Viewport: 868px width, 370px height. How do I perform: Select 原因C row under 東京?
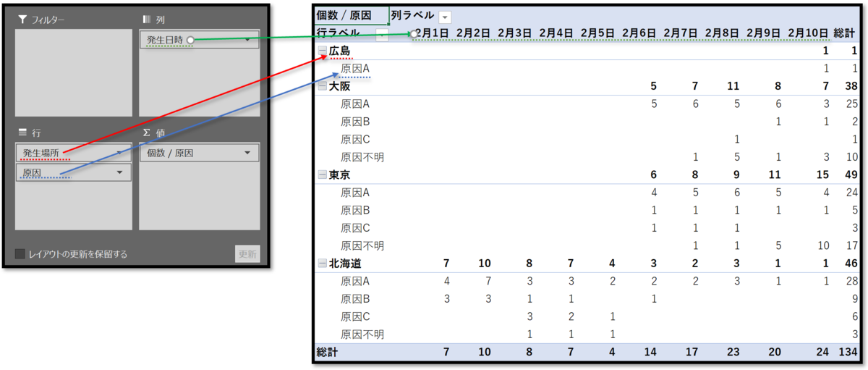tap(355, 228)
